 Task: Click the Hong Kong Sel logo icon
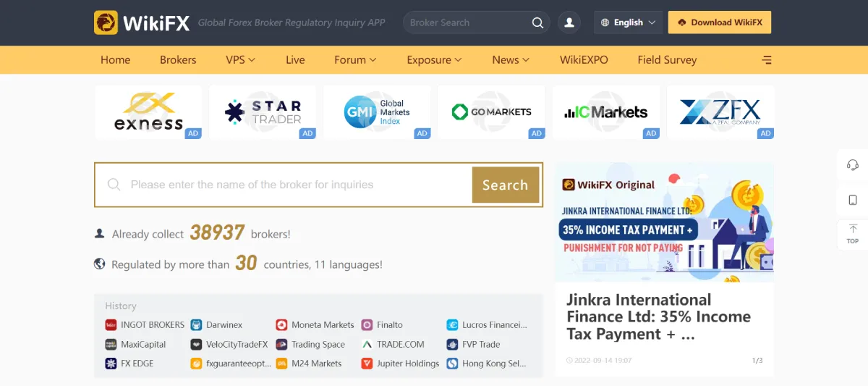point(453,364)
